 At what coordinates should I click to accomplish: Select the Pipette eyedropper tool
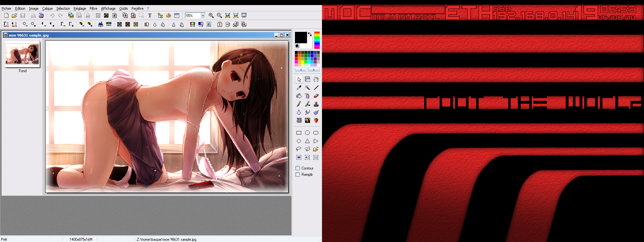tap(299, 88)
